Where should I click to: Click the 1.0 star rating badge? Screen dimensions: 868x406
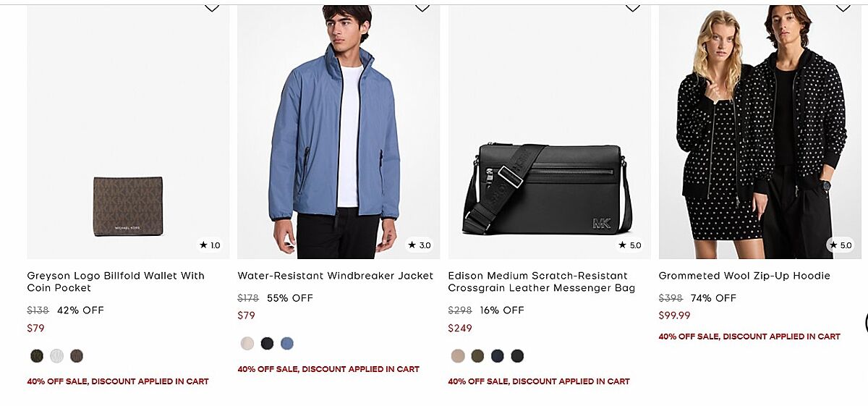pyautogui.click(x=210, y=245)
